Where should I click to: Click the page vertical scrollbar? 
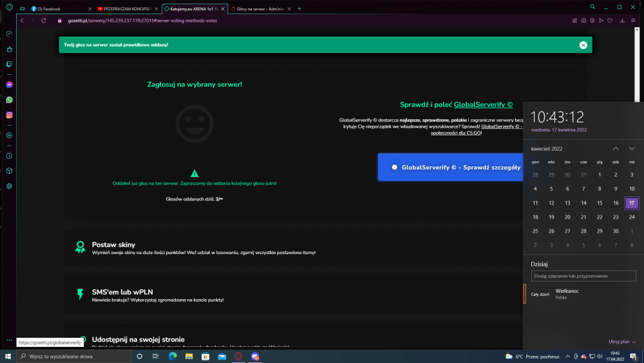coord(637,65)
